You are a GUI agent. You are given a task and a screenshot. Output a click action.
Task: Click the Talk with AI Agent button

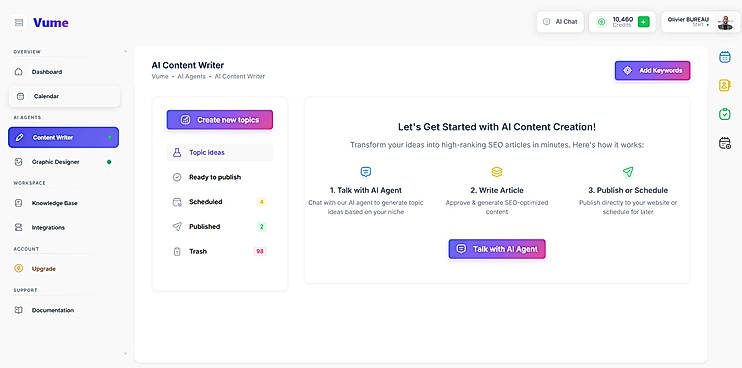coord(497,249)
